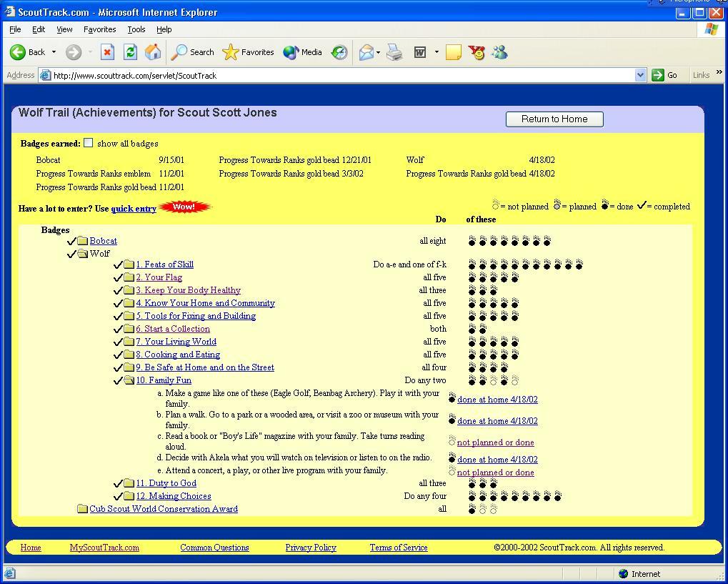
Task: Open the File menu
Action: tap(15, 29)
